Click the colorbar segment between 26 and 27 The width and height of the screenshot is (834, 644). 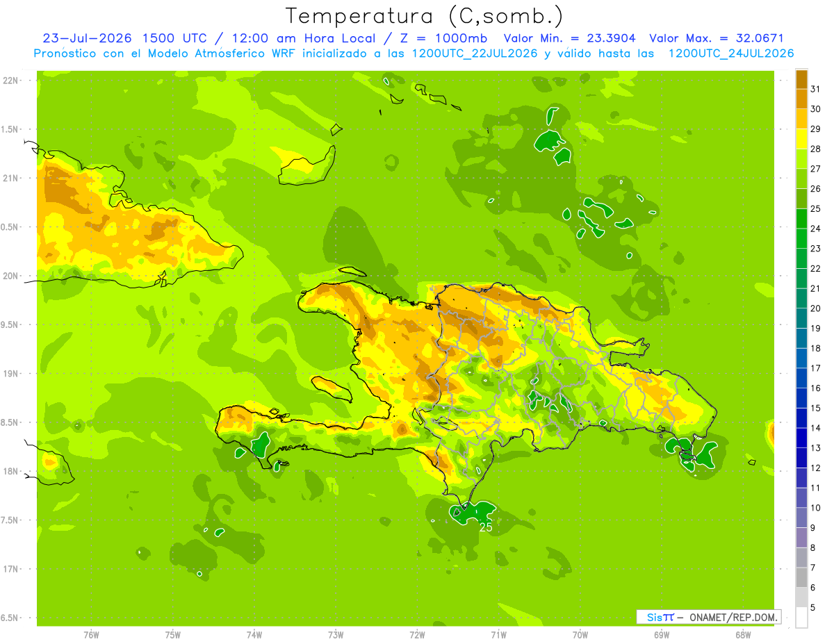click(801, 179)
